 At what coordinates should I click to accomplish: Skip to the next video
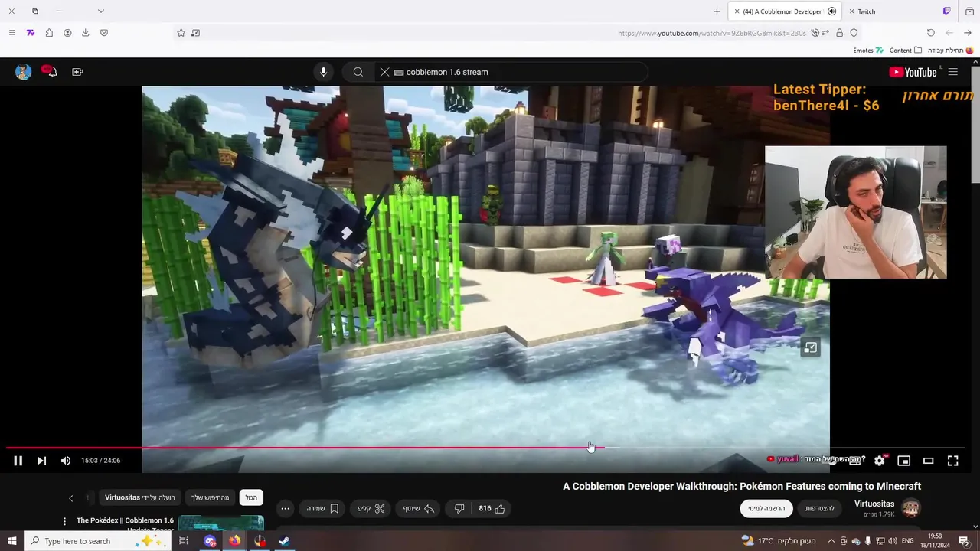click(41, 461)
